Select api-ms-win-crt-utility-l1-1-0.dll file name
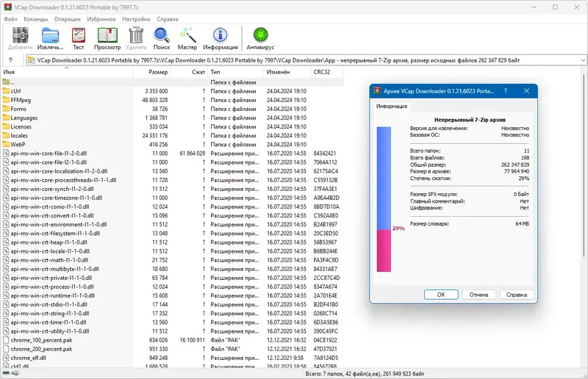This screenshot has width=588, height=379. (50, 331)
